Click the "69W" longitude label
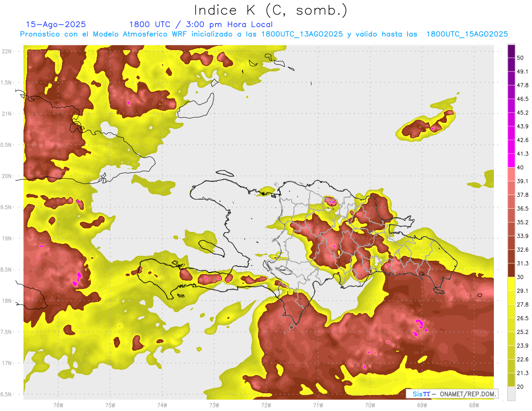 tap(422, 405)
